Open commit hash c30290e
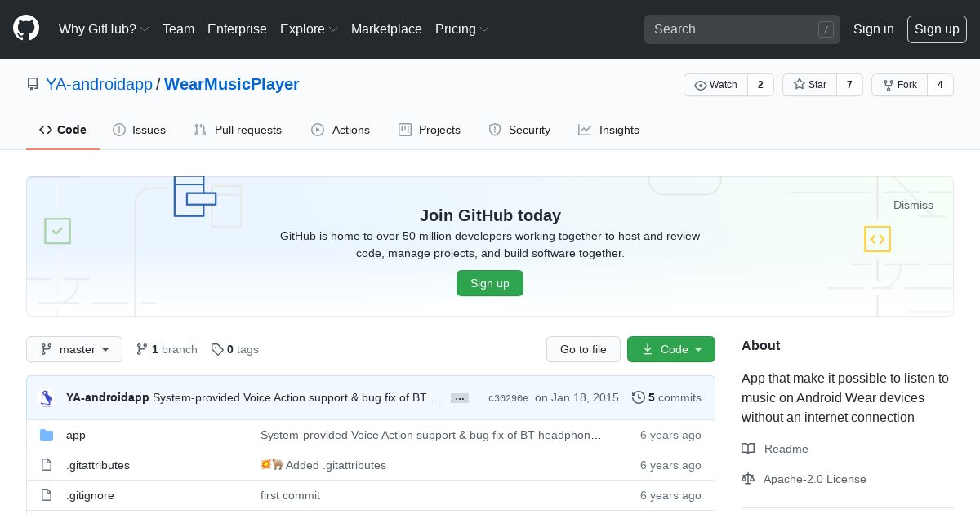 (x=508, y=398)
